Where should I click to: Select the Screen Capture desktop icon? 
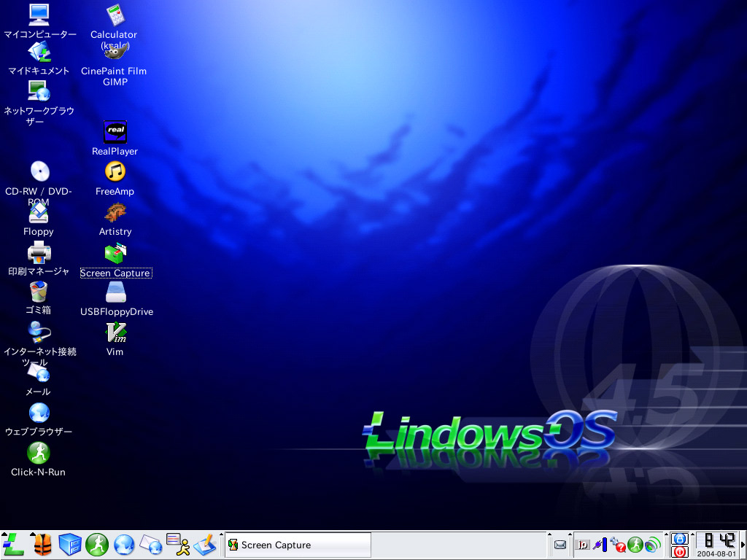115,254
